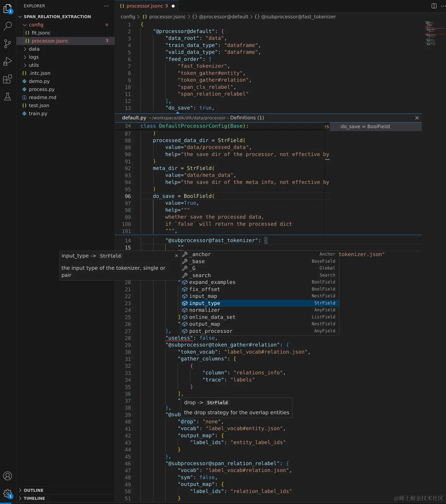Open the Testing flask icon

[x=8, y=97]
